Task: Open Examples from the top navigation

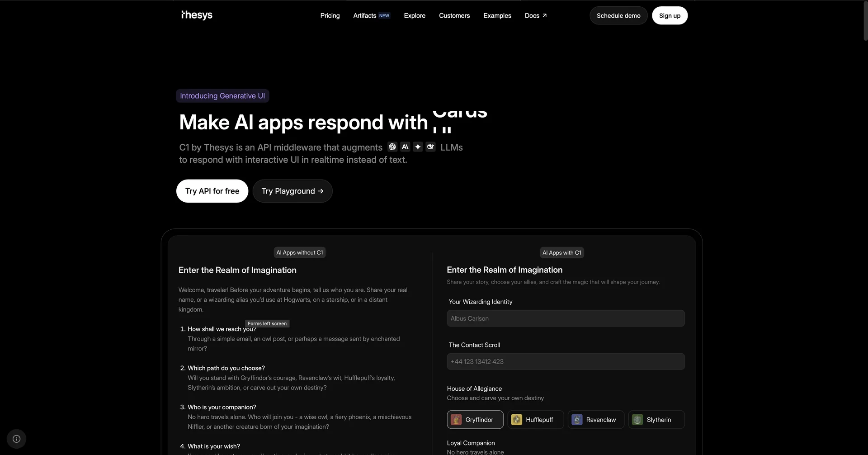Action: pos(497,15)
